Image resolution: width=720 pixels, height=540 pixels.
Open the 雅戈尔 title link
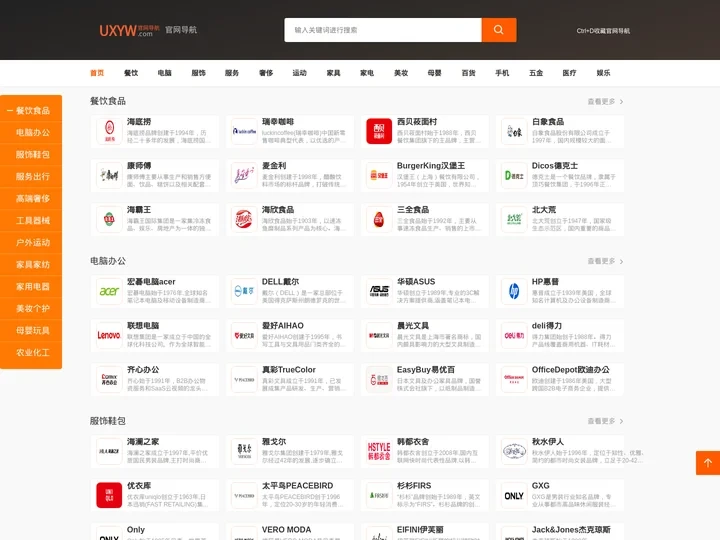point(274,441)
